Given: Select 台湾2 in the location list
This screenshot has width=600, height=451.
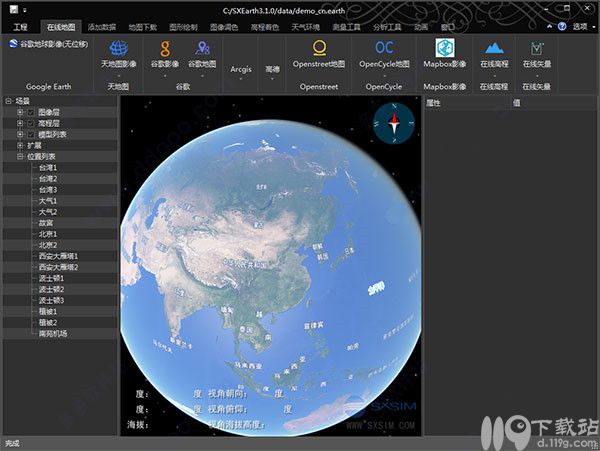Looking at the screenshot, I should [48, 179].
